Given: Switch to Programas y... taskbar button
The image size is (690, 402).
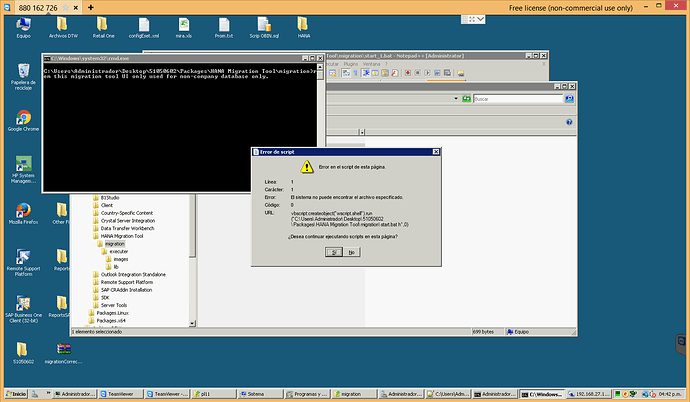Looking at the screenshot, I should pyautogui.click(x=307, y=394).
